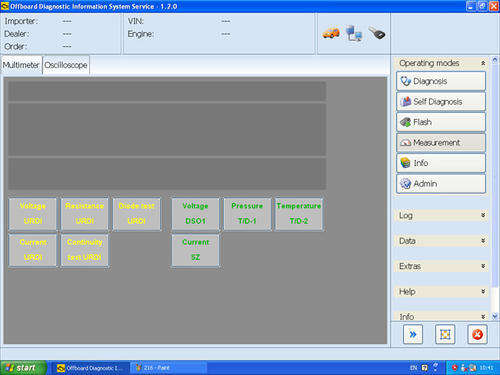Toggle the Current SZ measurement

195,250
